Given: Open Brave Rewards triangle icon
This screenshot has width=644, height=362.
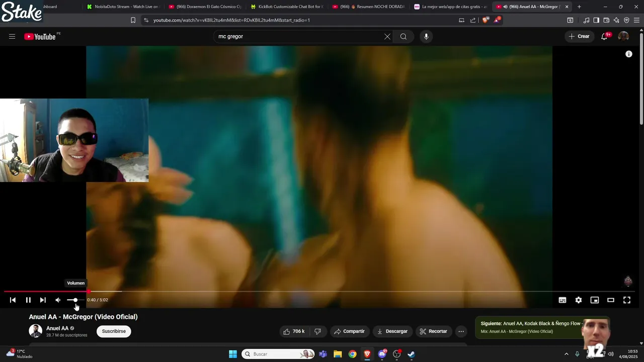Looking at the screenshot, I should [498, 20].
